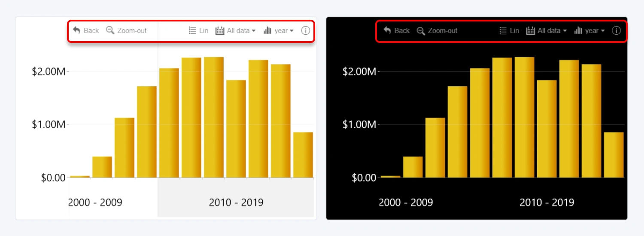644x236 pixels.
Task: Click the Back arrow icon in dark chart
Action: [x=387, y=30]
